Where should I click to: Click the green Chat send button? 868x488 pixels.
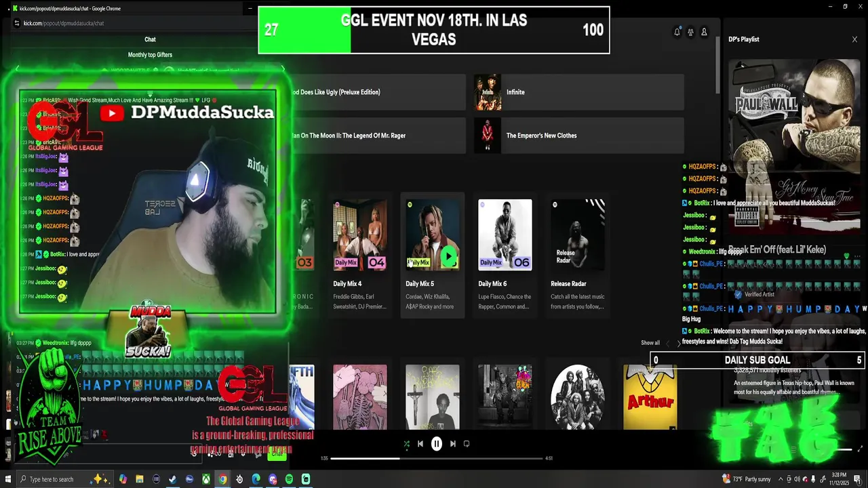(277, 454)
